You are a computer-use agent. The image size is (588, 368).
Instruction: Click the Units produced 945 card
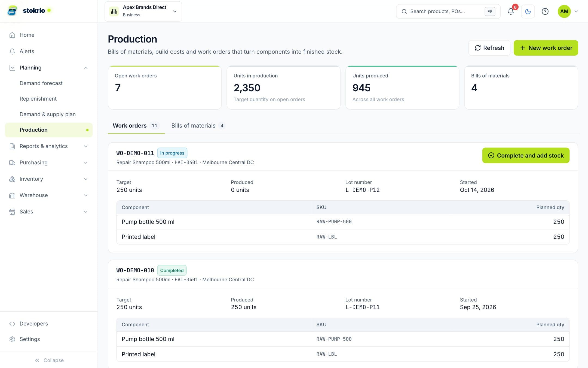402,88
